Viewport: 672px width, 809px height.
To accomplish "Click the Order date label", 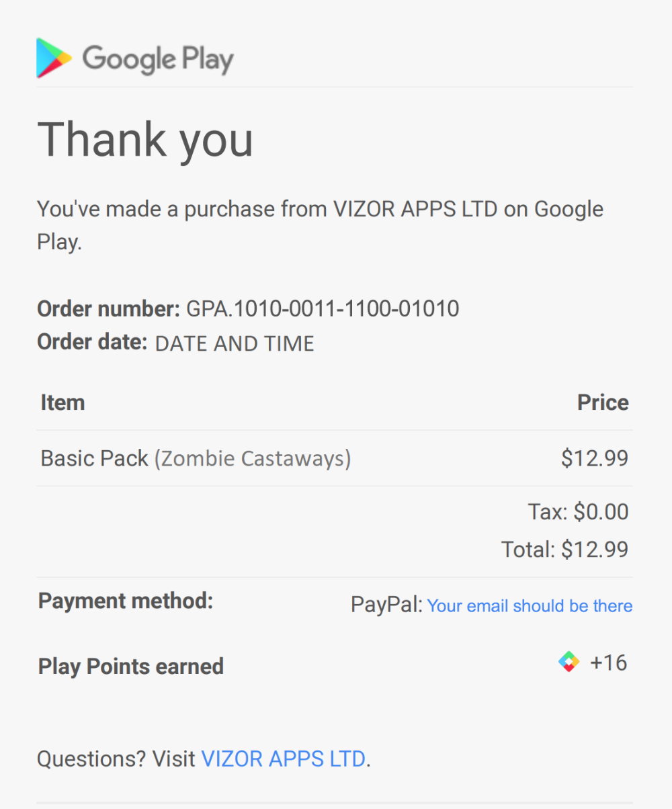I will tap(92, 343).
